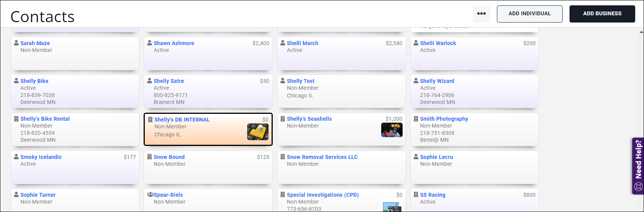Open Smoky Icelandic contact link
This screenshot has height=212, width=644.
(x=41, y=157)
